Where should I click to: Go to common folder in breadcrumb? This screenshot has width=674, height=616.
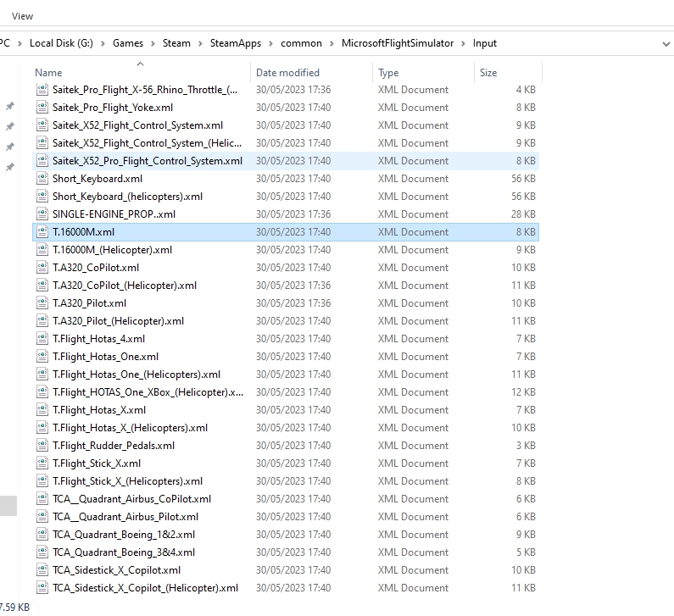(301, 43)
